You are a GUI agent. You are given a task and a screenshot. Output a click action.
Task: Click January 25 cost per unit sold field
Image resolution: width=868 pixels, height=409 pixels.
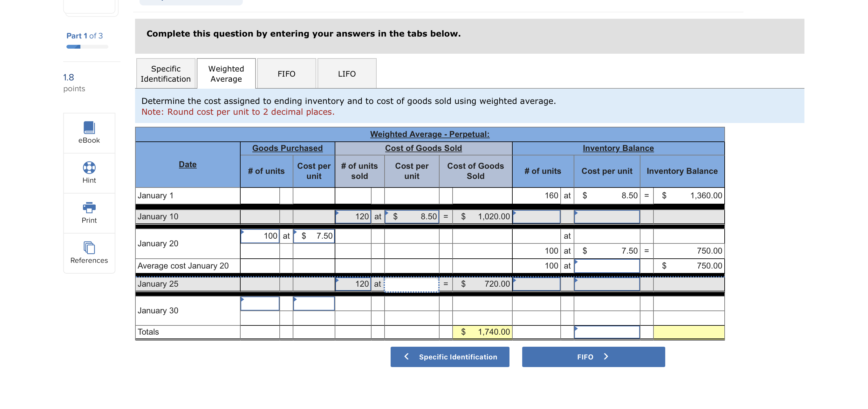coord(412,284)
